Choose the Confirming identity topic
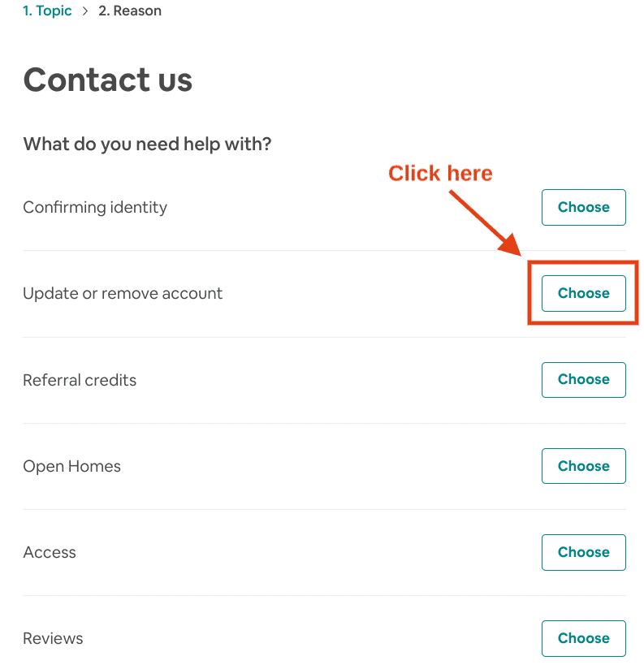644x669 pixels. [x=583, y=207]
